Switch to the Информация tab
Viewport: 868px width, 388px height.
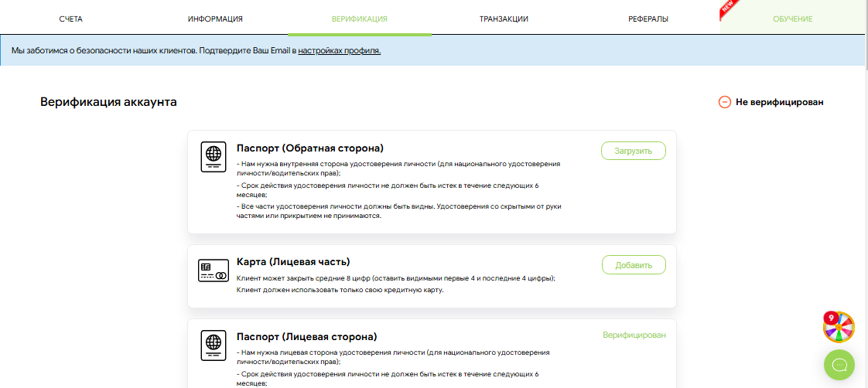(x=215, y=19)
